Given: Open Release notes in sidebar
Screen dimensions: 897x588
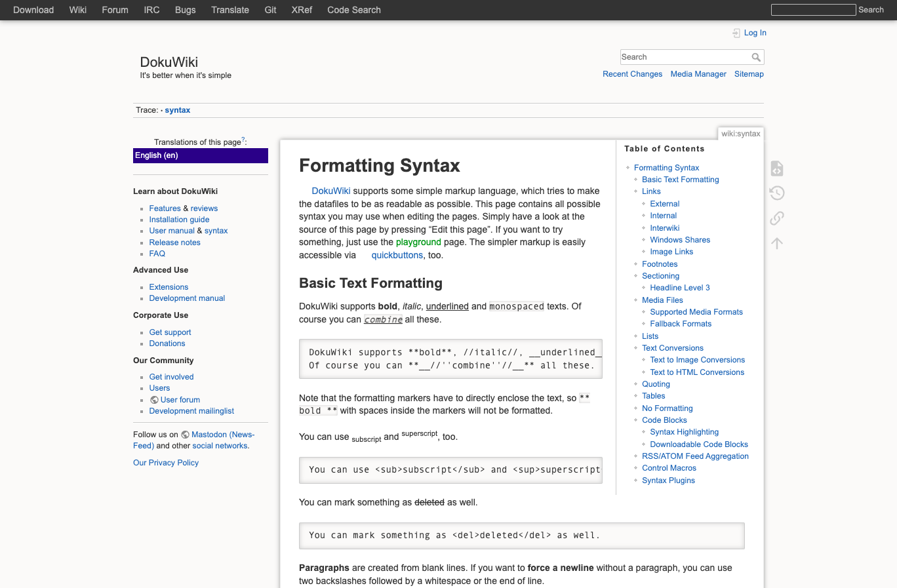Looking at the screenshot, I should click(x=174, y=243).
